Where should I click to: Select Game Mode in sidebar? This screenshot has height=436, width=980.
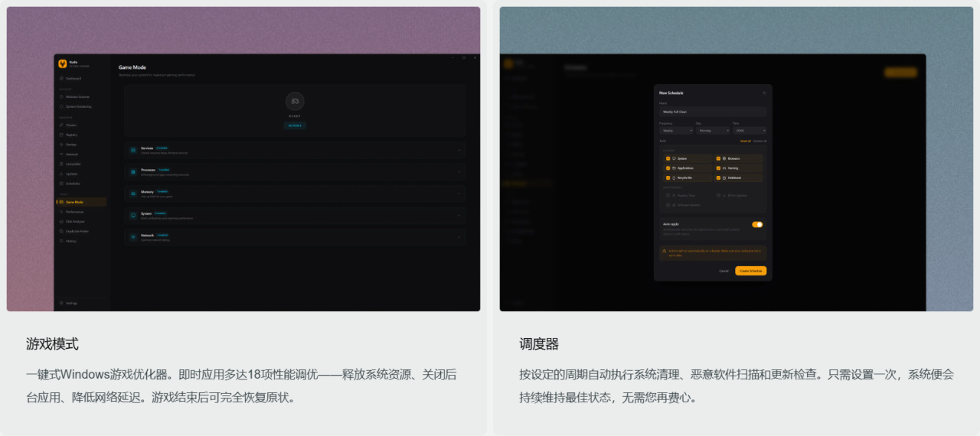tap(81, 202)
